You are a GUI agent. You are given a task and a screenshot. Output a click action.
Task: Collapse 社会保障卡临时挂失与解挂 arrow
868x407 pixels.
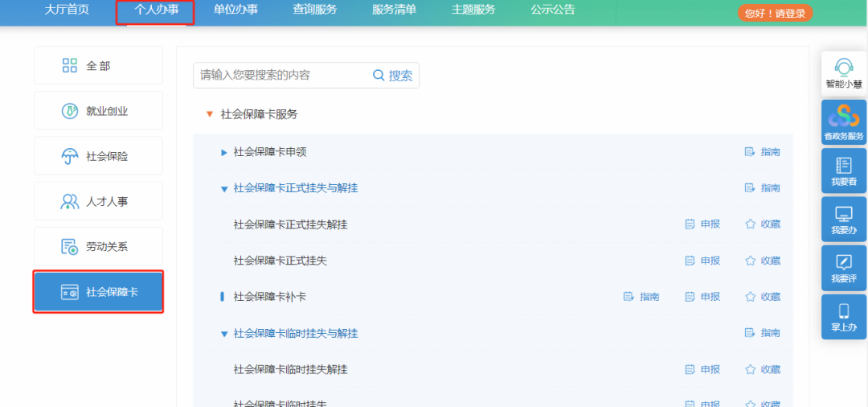(x=224, y=334)
